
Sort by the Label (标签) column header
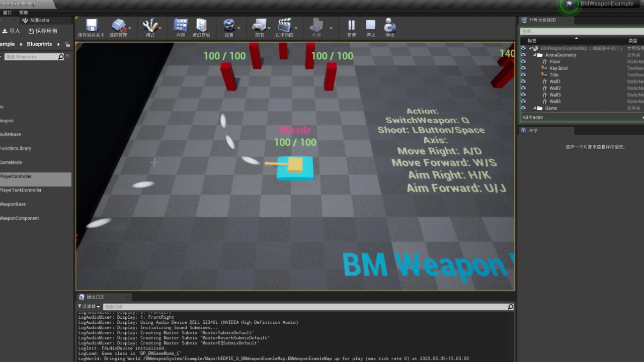[532, 41]
